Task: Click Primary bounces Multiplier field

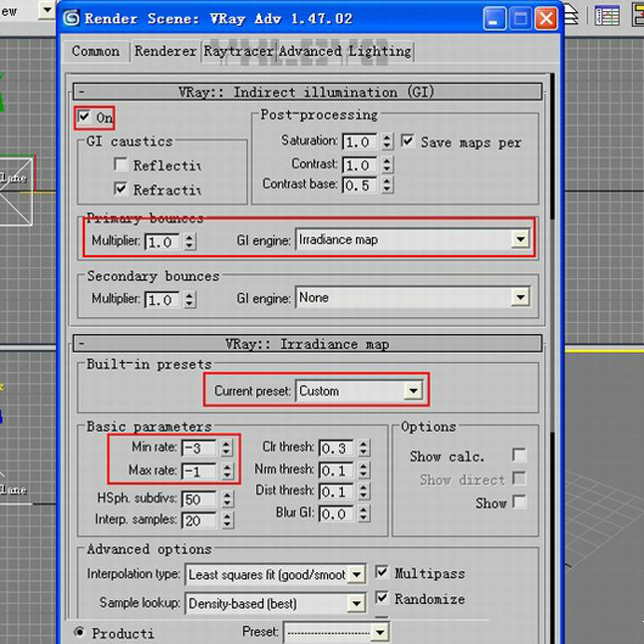Action: [162, 241]
